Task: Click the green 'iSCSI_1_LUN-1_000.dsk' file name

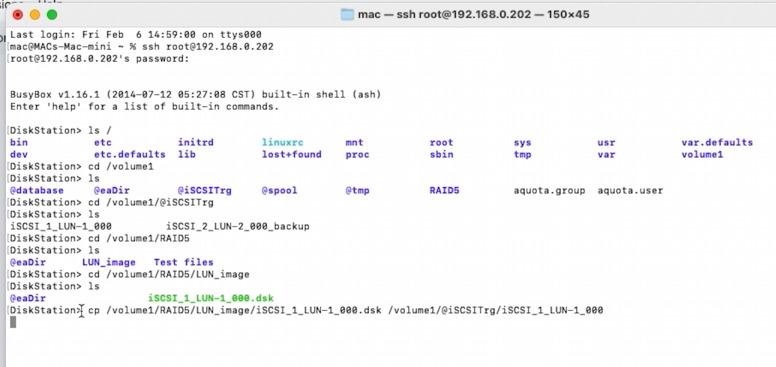Action: click(211, 298)
